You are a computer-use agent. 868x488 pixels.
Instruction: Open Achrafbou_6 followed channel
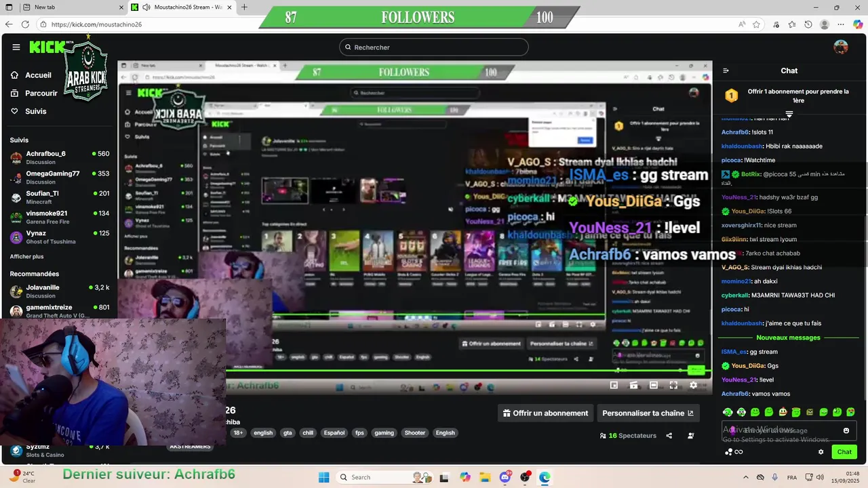[x=60, y=158]
